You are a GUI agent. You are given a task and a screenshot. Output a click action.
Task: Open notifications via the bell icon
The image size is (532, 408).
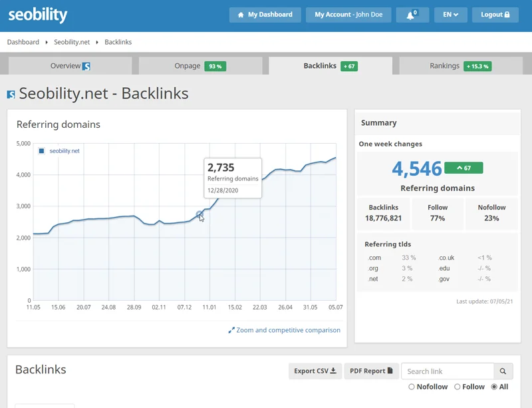[x=412, y=15]
